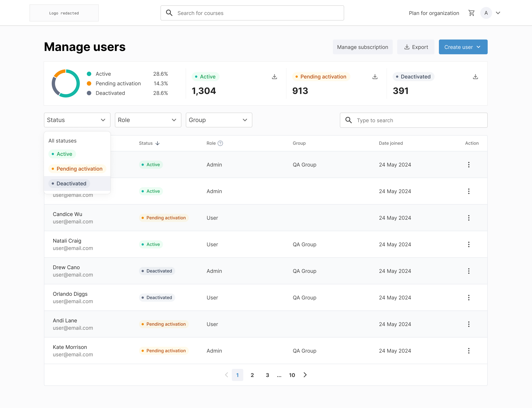
Task: Click the search icon beside Type to search
Action: click(348, 120)
